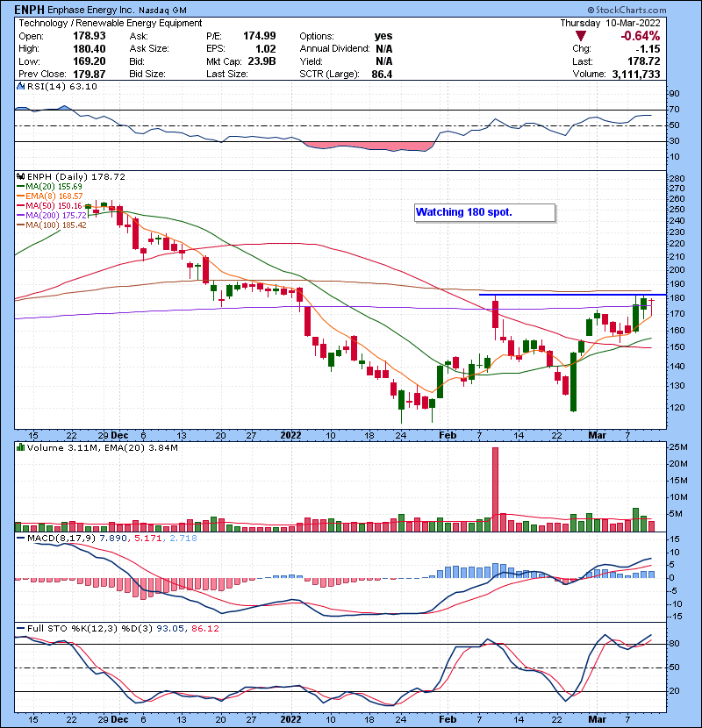
Task: Click the 120 label on the price axis
Action: [x=677, y=408]
